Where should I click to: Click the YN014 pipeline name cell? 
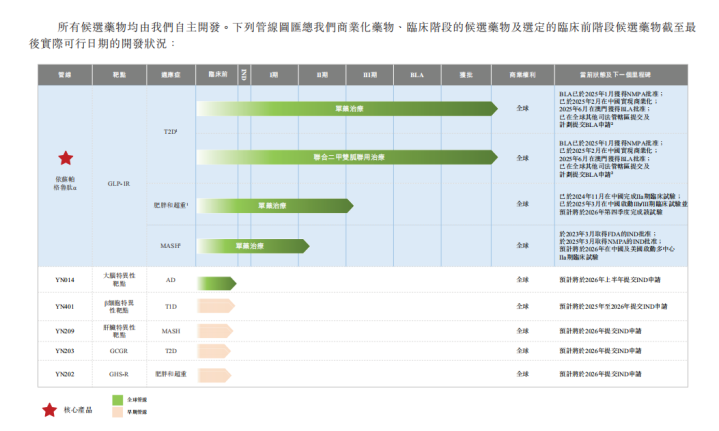tap(65, 281)
